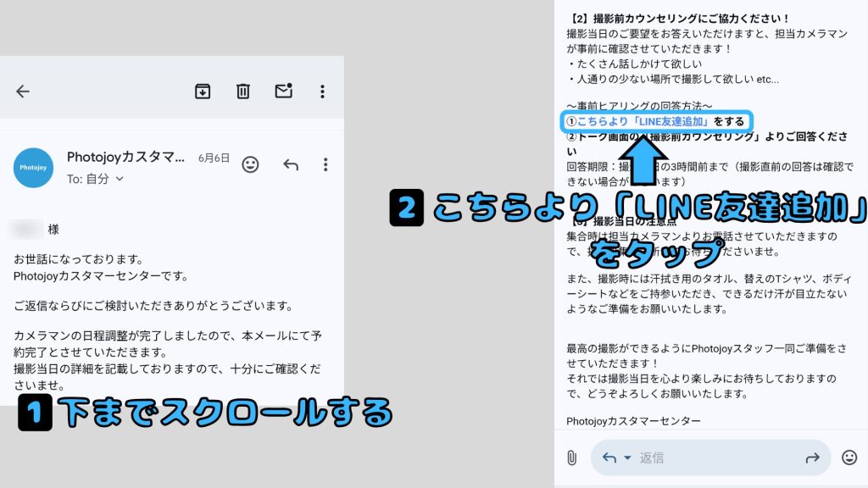Screen dimensions: 868x488
Task: Select the Photojoyカスタマ sender name
Action: (x=125, y=158)
